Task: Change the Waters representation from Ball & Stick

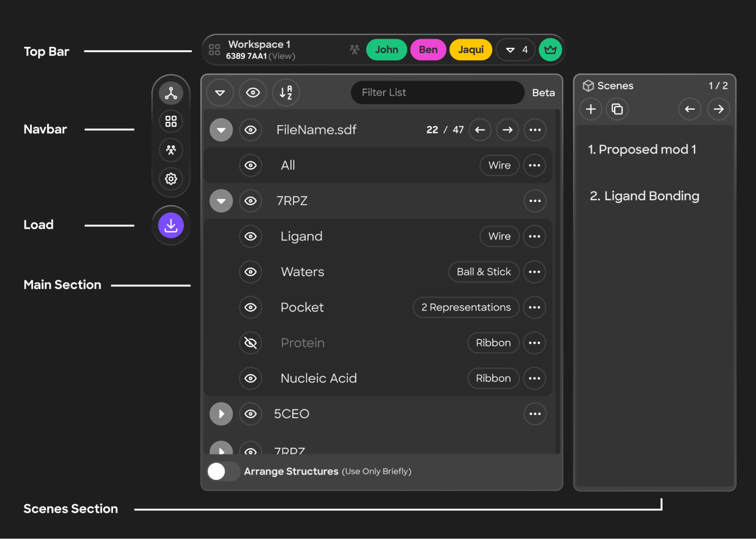Action: pyautogui.click(x=484, y=272)
